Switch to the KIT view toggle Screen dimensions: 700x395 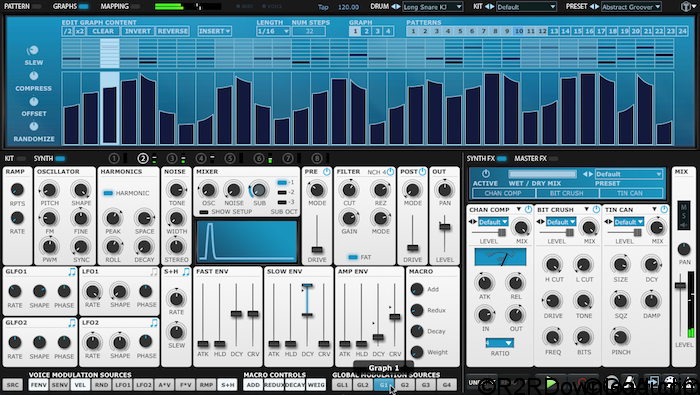tap(21, 158)
